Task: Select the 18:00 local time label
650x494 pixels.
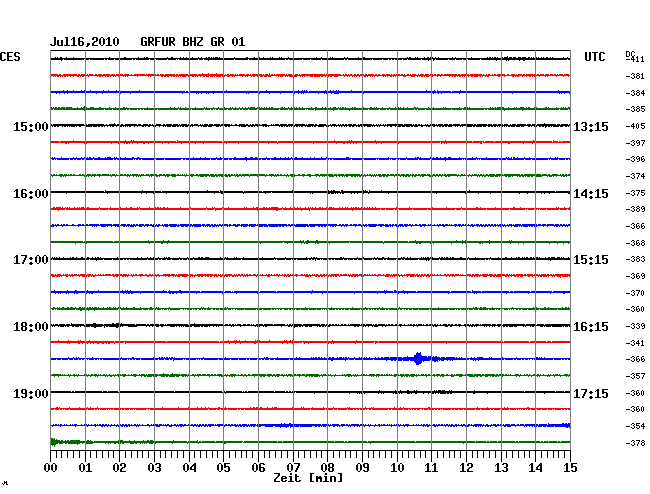Action: (x=31, y=327)
